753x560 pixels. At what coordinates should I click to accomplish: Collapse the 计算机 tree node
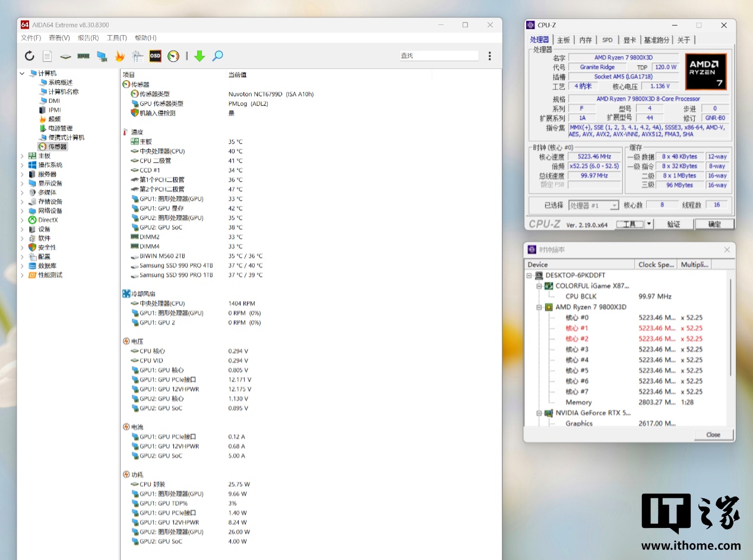point(23,74)
